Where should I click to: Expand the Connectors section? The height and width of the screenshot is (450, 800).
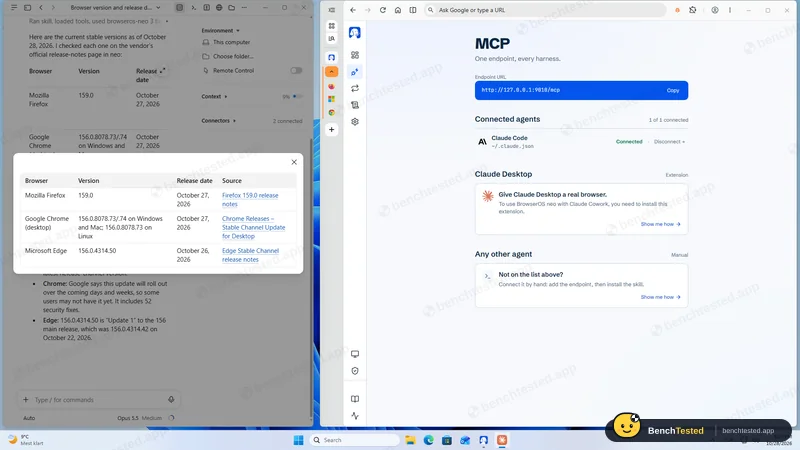click(x=218, y=121)
